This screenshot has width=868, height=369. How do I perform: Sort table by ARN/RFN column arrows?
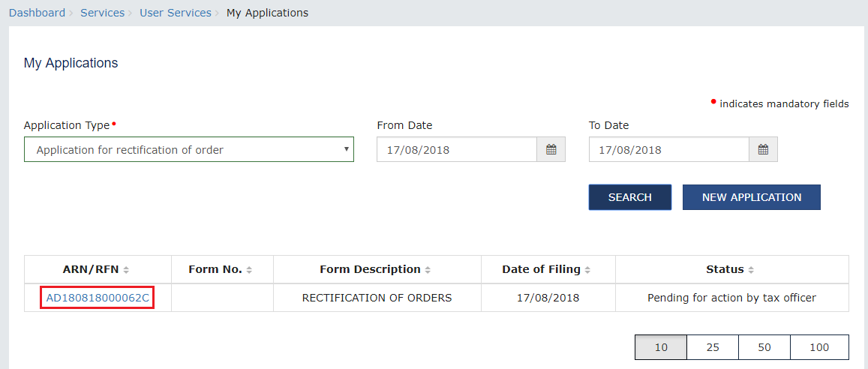pyautogui.click(x=126, y=270)
